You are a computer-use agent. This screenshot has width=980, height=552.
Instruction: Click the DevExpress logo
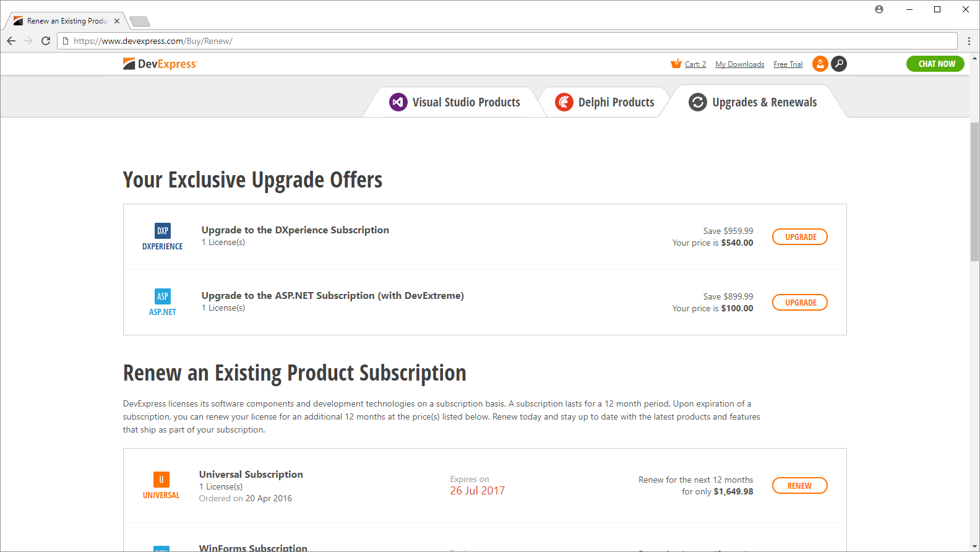pyautogui.click(x=160, y=64)
